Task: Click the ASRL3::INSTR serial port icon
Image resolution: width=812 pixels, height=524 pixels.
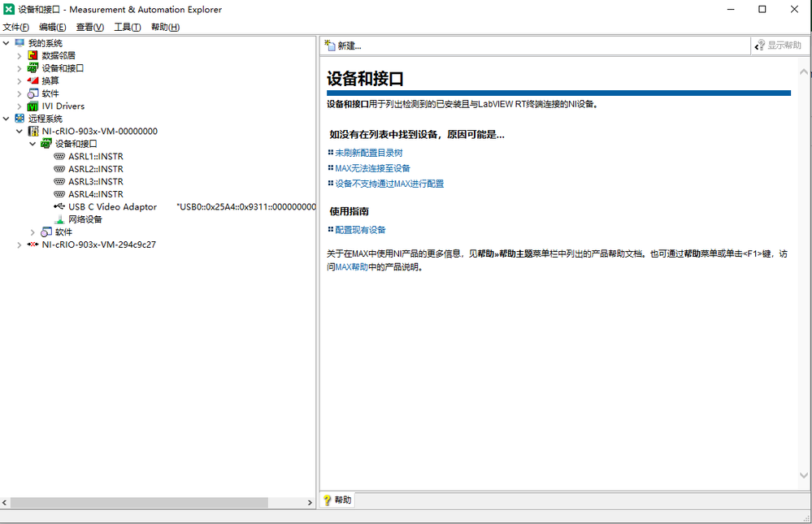Action: (59, 181)
